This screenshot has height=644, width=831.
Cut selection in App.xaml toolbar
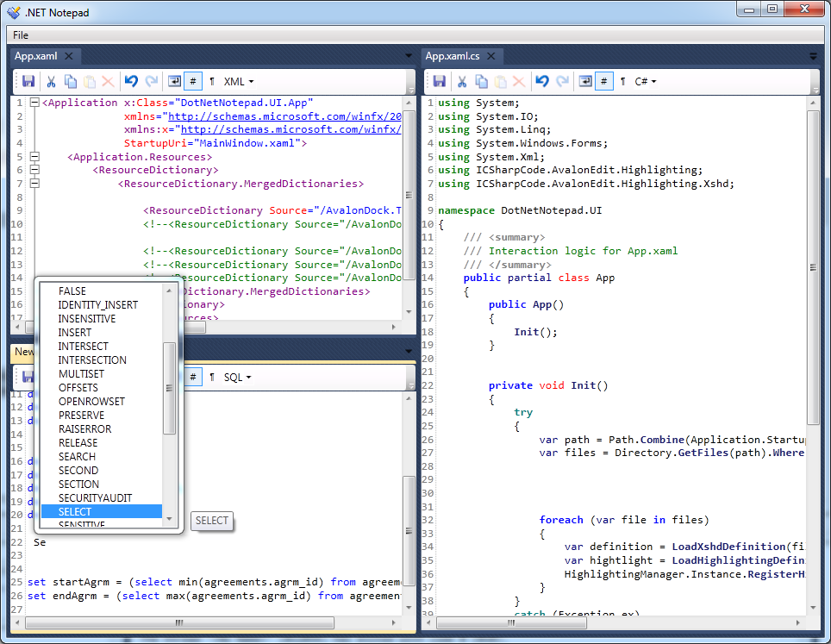coord(51,81)
